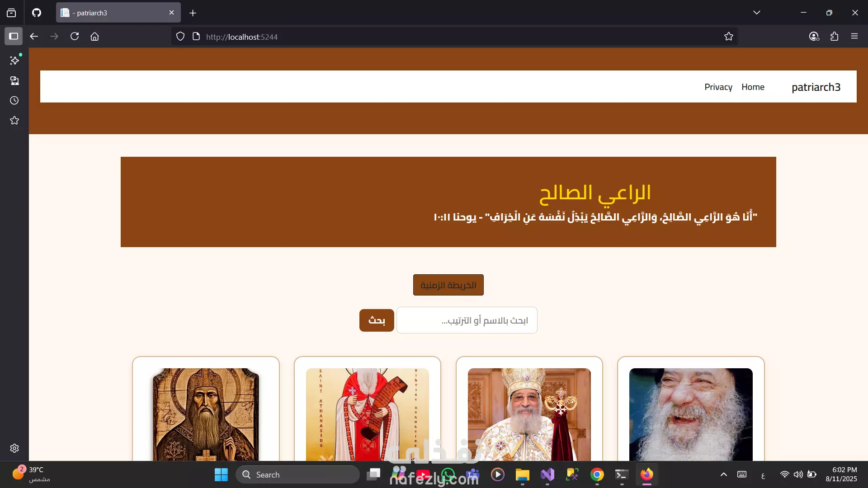Viewport: 868px width, 488px height.
Task: Open synced tabs in sidebar
Action: (14, 80)
